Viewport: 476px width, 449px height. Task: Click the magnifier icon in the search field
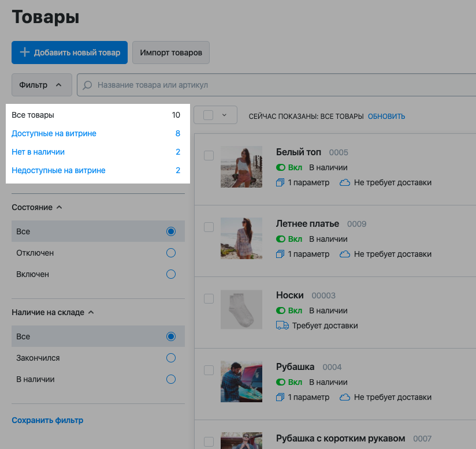(x=87, y=85)
